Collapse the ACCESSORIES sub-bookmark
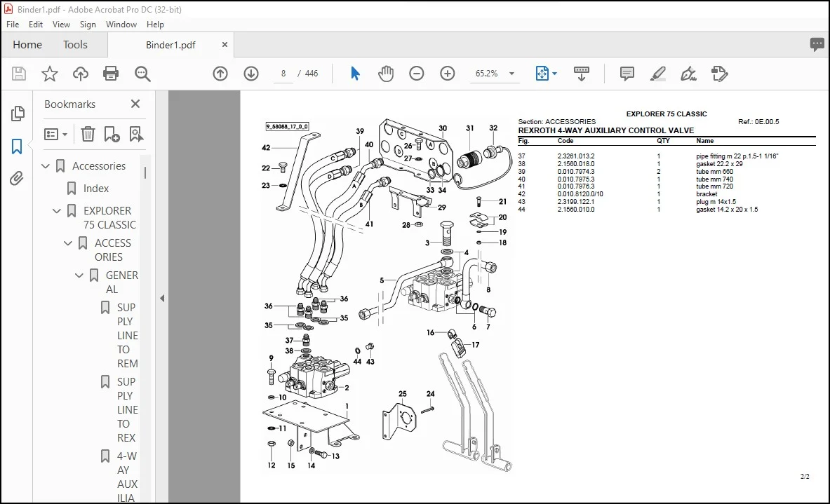 point(68,243)
